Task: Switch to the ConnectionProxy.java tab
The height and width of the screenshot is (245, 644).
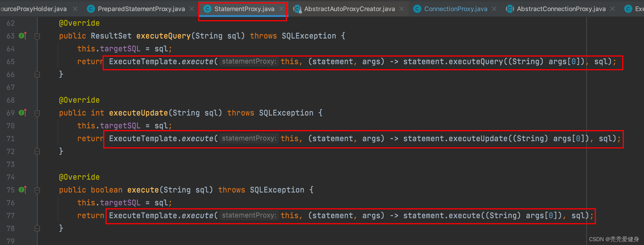Action: pyautogui.click(x=456, y=9)
